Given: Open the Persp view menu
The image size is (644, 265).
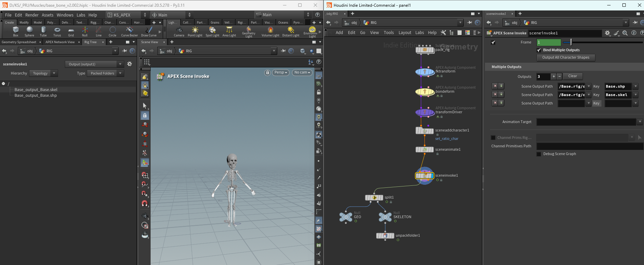Looking at the screenshot, I should (281, 72).
